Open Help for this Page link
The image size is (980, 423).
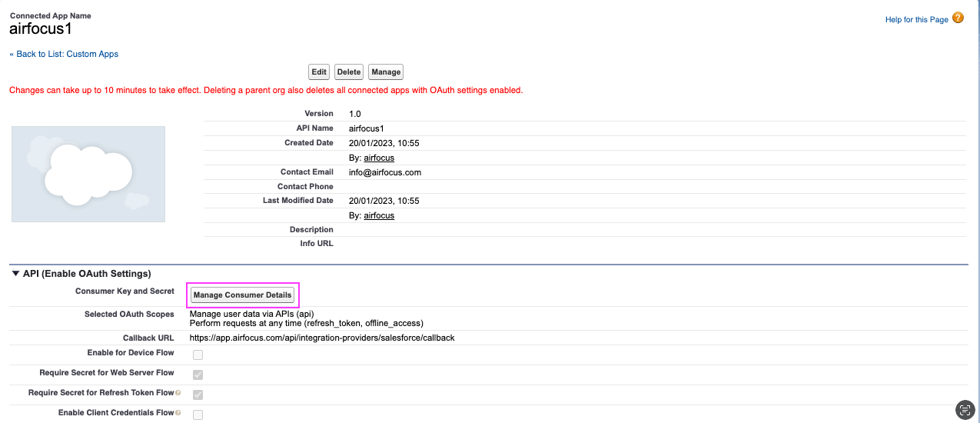click(x=917, y=19)
